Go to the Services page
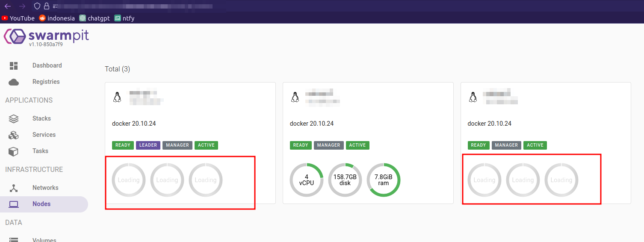644x242 pixels. (x=44, y=135)
